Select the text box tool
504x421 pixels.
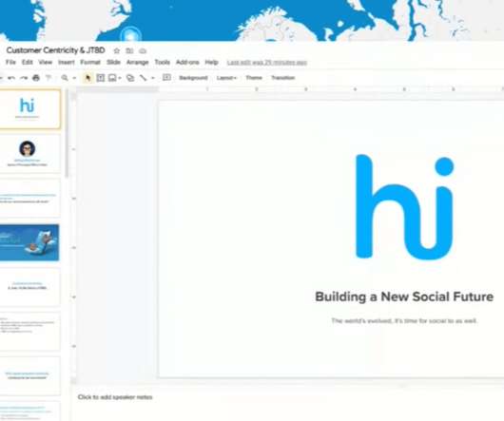click(x=100, y=78)
